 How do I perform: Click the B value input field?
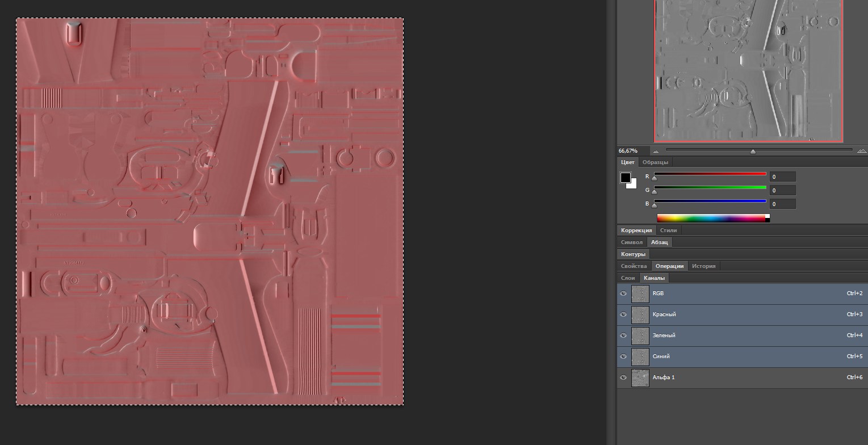782,204
